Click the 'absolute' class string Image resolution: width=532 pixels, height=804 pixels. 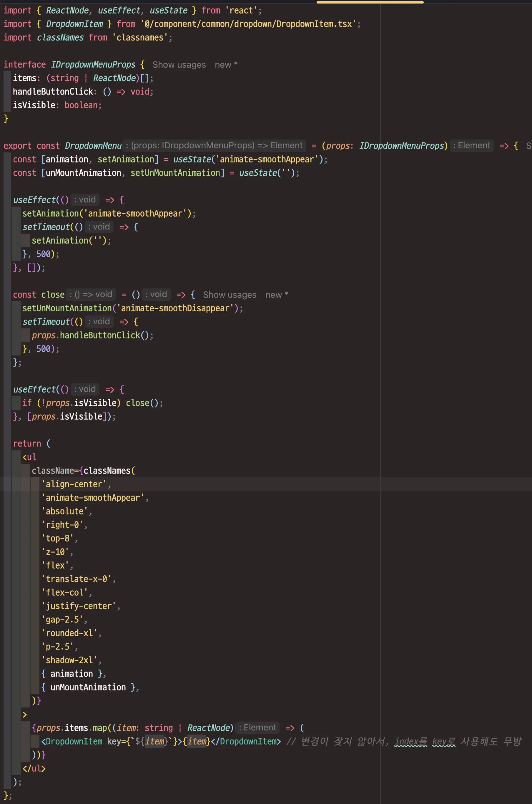click(64, 511)
